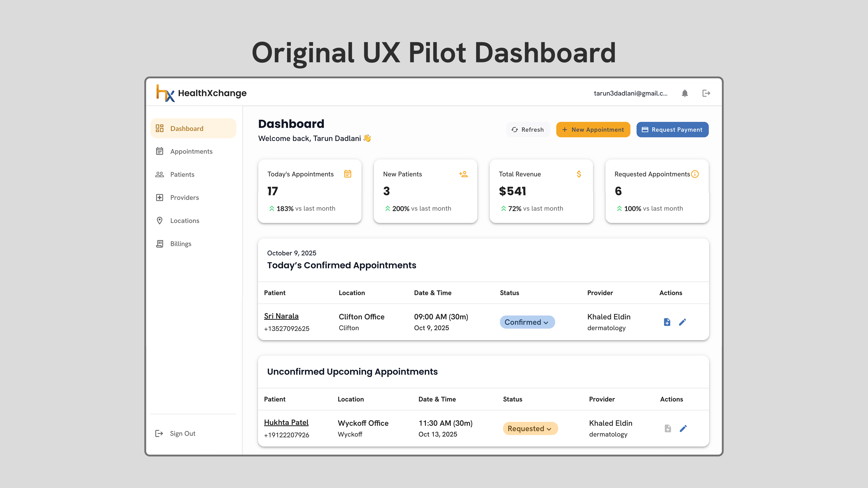Click greyed document icon in Hukhta Patel row
Viewport: 868px width, 488px height.
[668, 428]
